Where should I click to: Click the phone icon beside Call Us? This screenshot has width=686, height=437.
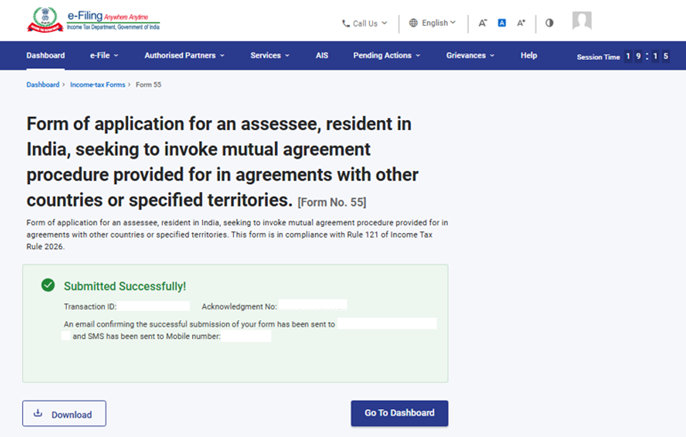(x=346, y=23)
